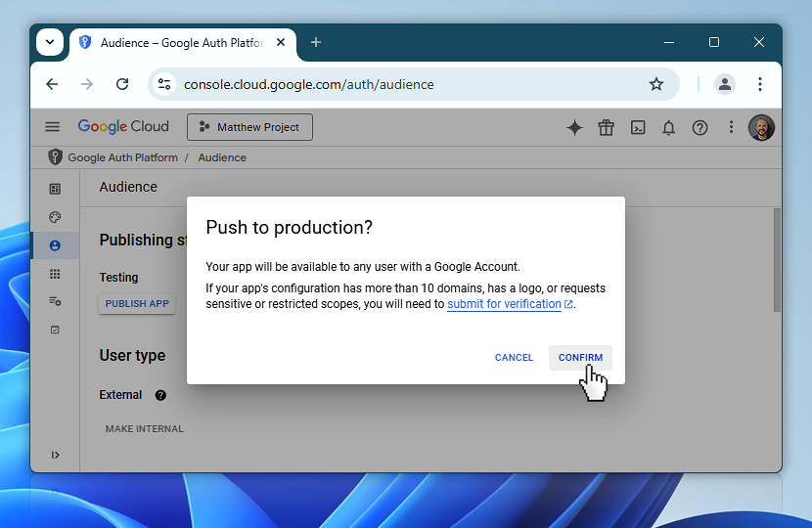Go forward in browser history
The width and height of the screenshot is (812, 528).
[87, 84]
